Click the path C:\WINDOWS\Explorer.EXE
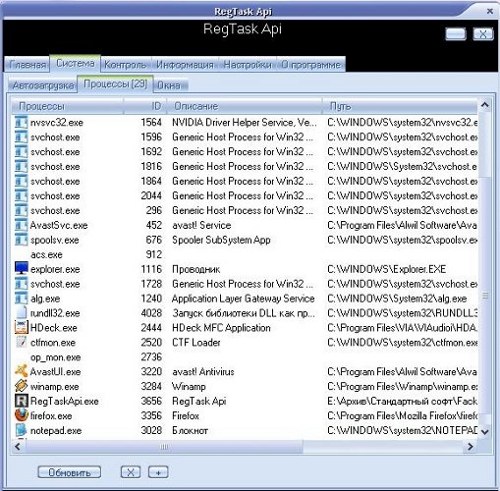 387,269
